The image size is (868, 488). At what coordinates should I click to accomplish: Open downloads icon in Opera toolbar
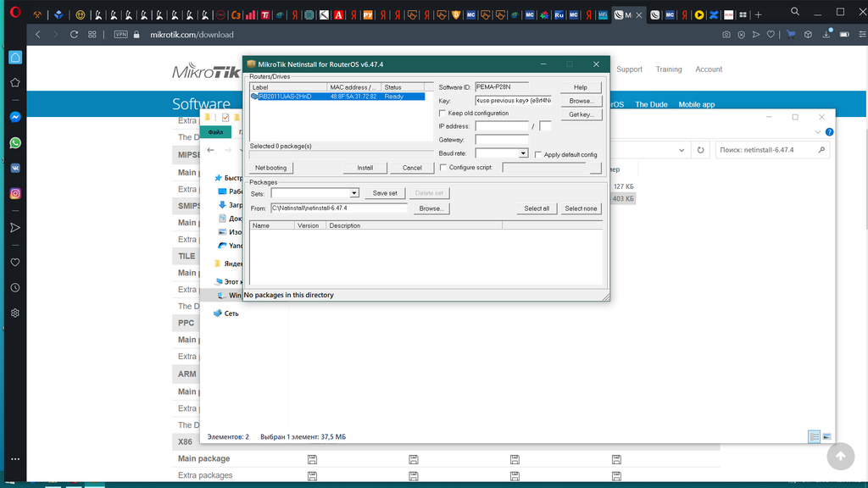pos(826,34)
